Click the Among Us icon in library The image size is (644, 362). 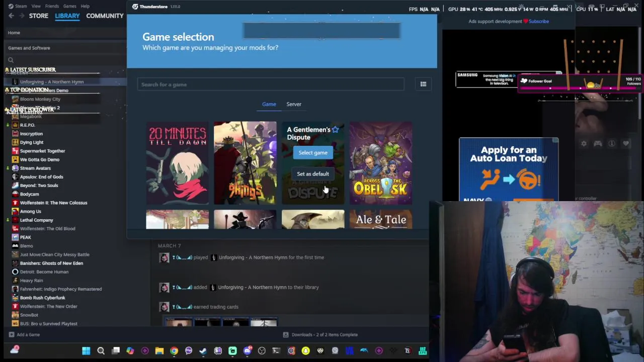15,211
